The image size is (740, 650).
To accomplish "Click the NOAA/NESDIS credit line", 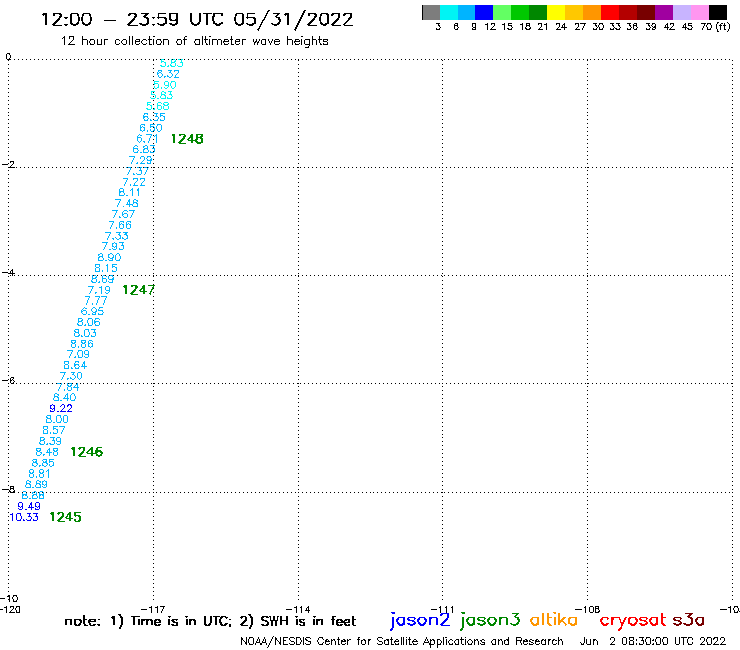I will pos(402,641).
